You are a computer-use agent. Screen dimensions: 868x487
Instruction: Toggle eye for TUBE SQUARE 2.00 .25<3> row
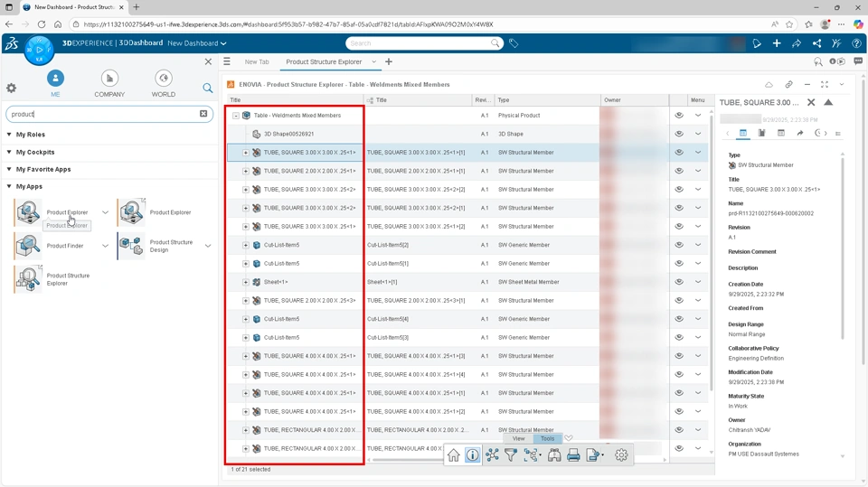[x=679, y=300]
